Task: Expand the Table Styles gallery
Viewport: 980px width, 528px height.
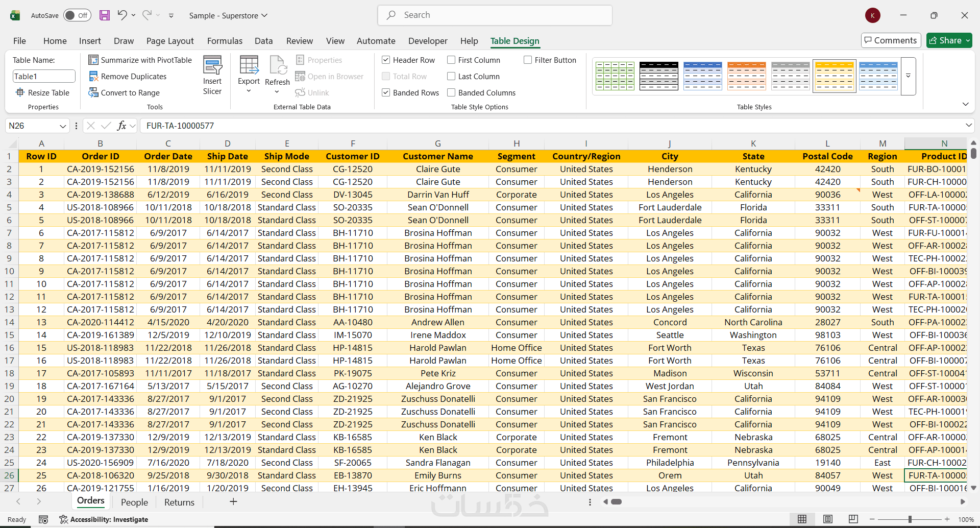Action: pos(909,76)
